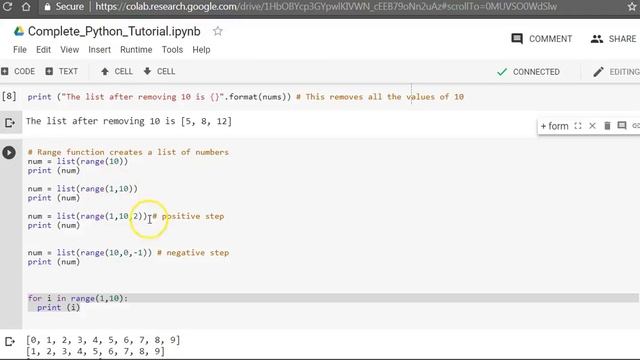
Task: Go to the browser home page icon
Action: [26, 7]
